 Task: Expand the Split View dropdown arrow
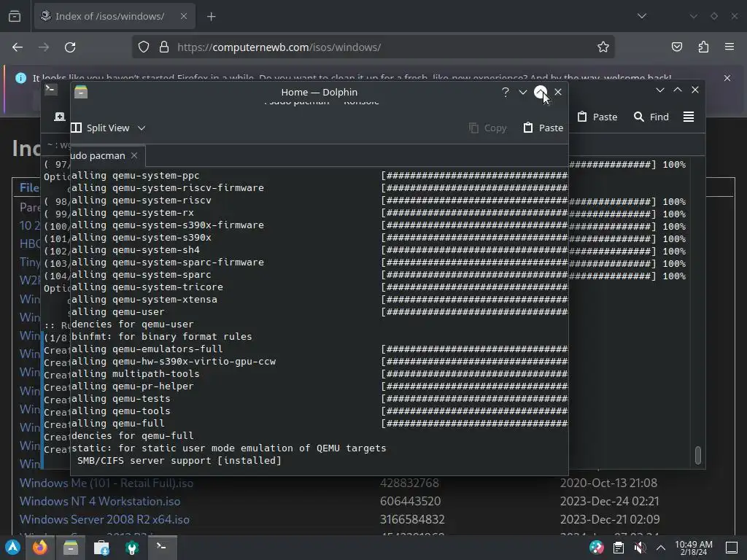[142, 128]
